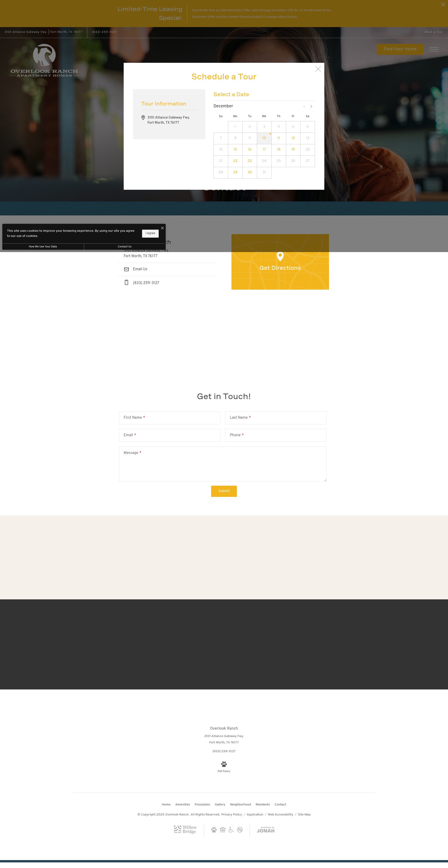448x868 pixels.
Task: Open Residents in footer navigation
Action: click(x=263, y=804)
